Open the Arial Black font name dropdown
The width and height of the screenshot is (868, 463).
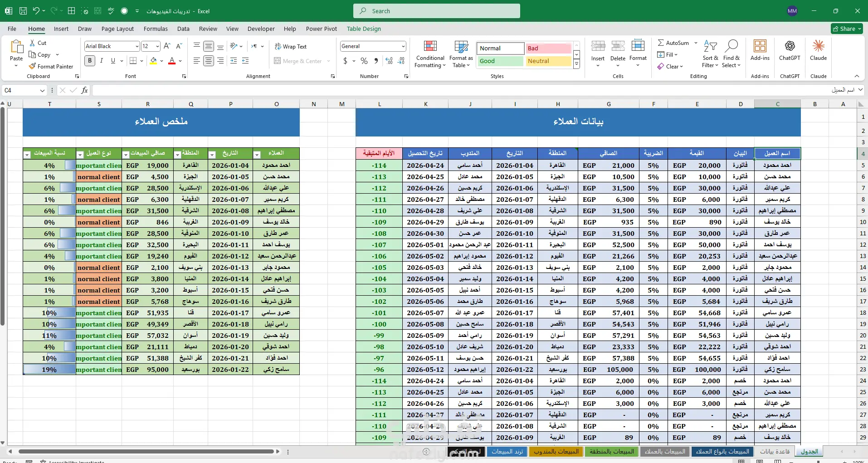pyautogui.click(x=137, y=46)
